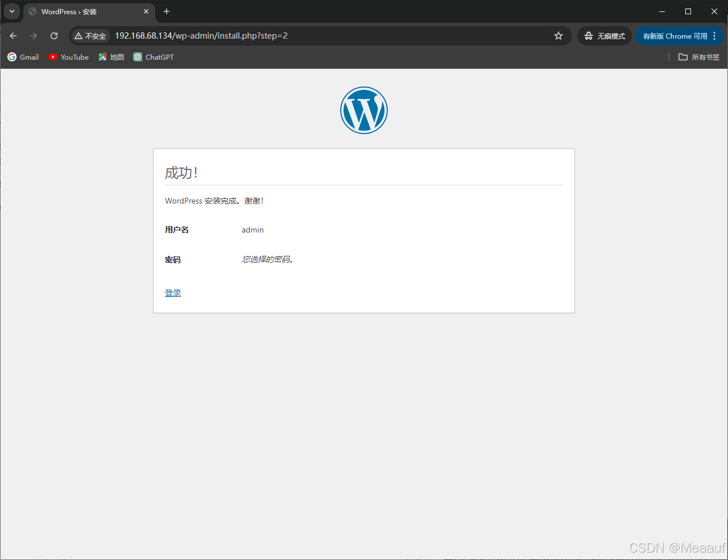Open the 不安全 site security info
This screenshot has height=560, width=728.
[90, 36]
